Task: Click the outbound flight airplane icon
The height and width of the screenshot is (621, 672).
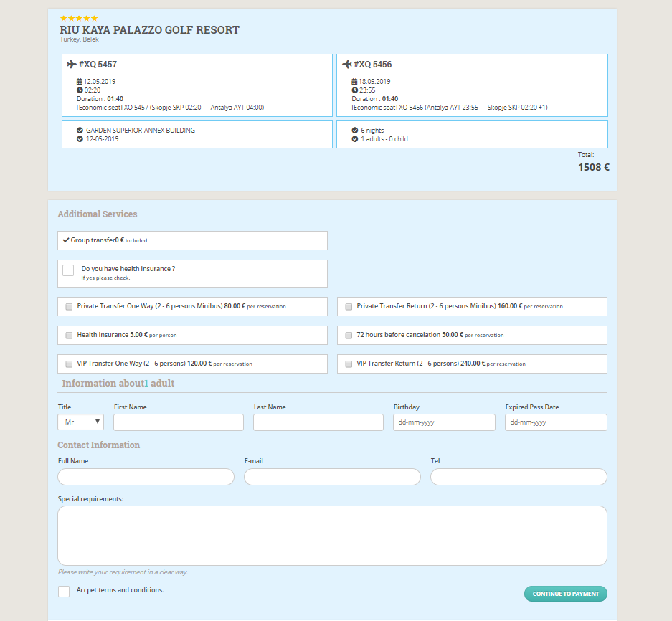Action: coord(72,65)
